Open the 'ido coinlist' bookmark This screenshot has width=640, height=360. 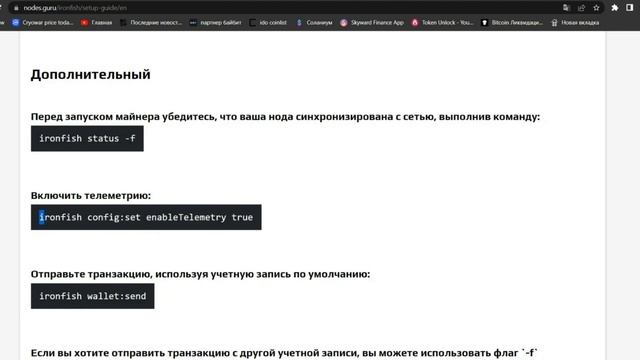point(268,22)
